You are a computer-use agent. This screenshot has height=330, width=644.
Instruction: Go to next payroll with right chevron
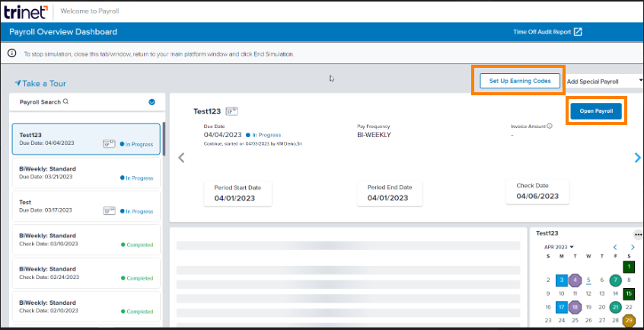pos(637,158)
